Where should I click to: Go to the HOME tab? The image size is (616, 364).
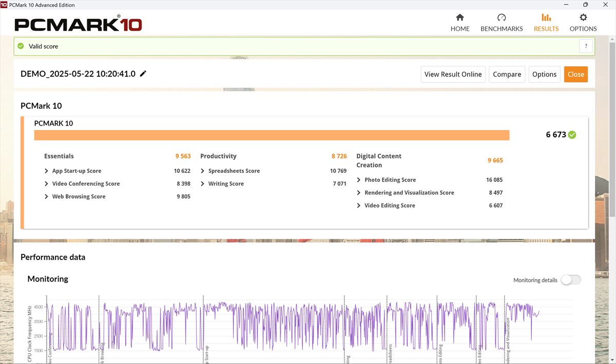pyautogui.click(x=460, y=23)
